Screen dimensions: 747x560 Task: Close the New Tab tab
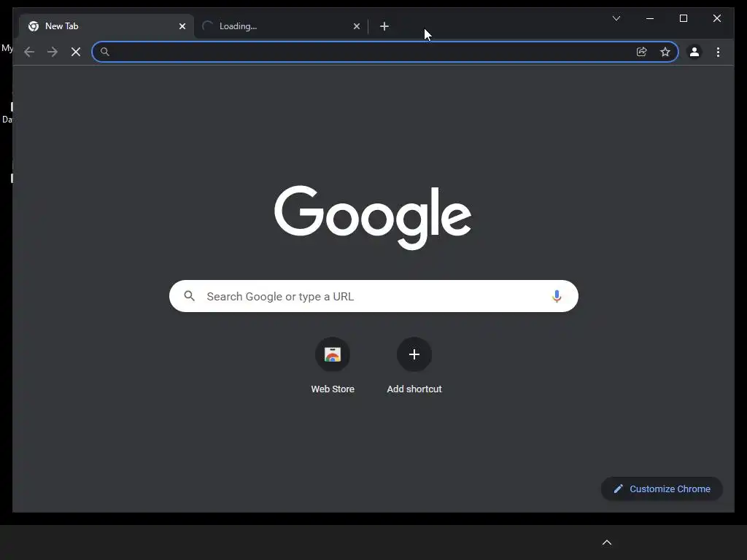point(182,26)
